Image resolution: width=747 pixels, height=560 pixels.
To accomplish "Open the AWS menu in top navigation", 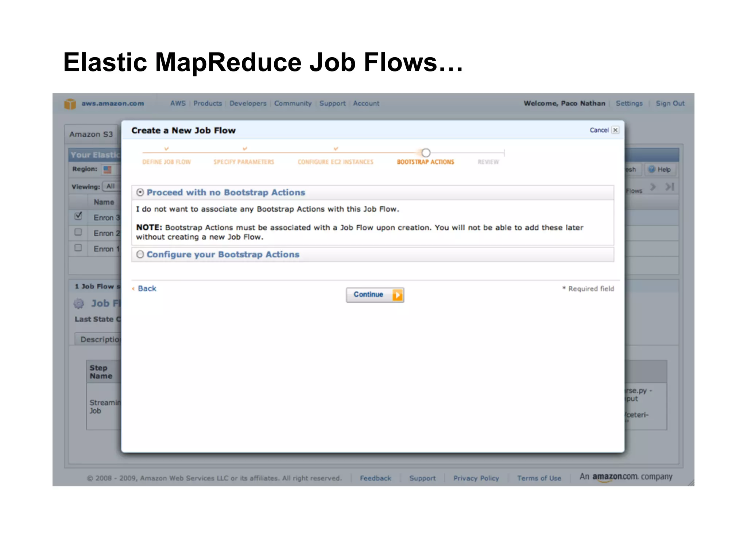I will click(178, 104).
